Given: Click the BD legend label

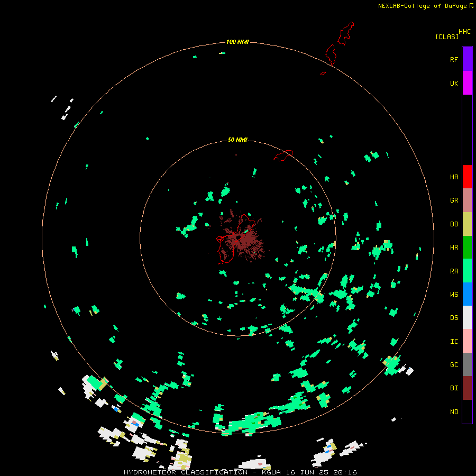Looking at the screenshot, I should (454, 224).
